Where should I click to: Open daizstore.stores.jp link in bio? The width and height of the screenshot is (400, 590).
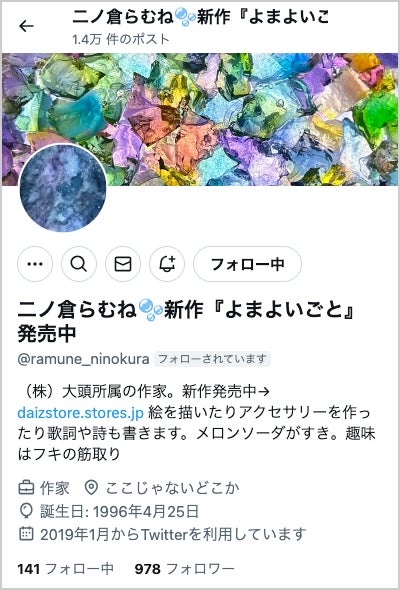(81, 413)
